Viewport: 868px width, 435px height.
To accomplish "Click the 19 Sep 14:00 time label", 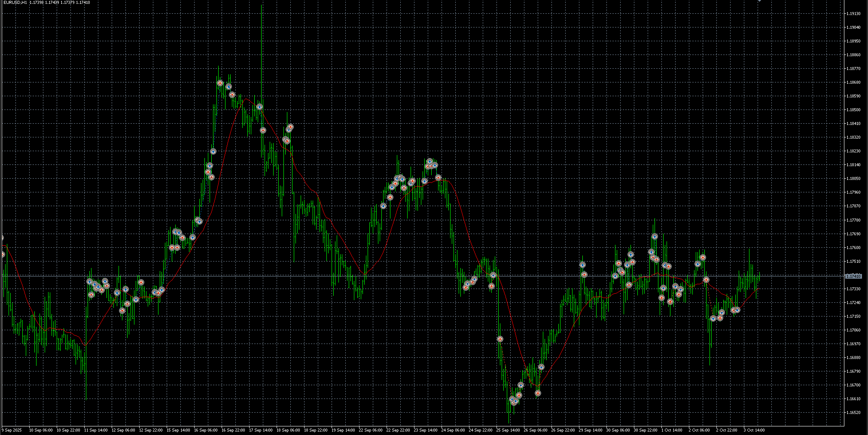I will [343, 430].
